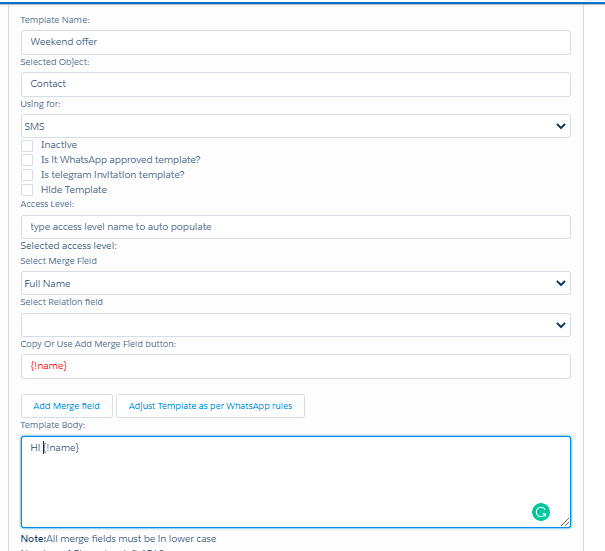
Task: Click the Access Level auto-populate input
Action: pyautogui.click(x=295, y=227)
